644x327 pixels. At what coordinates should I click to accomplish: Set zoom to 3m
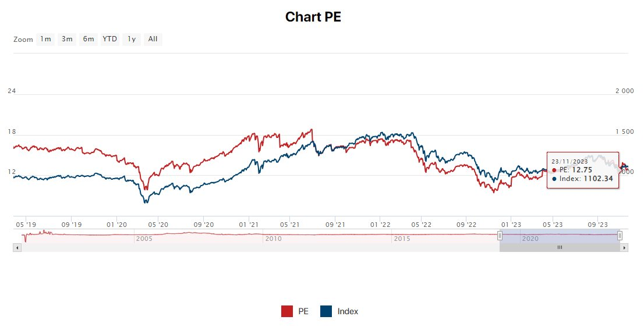pos(67,39)
